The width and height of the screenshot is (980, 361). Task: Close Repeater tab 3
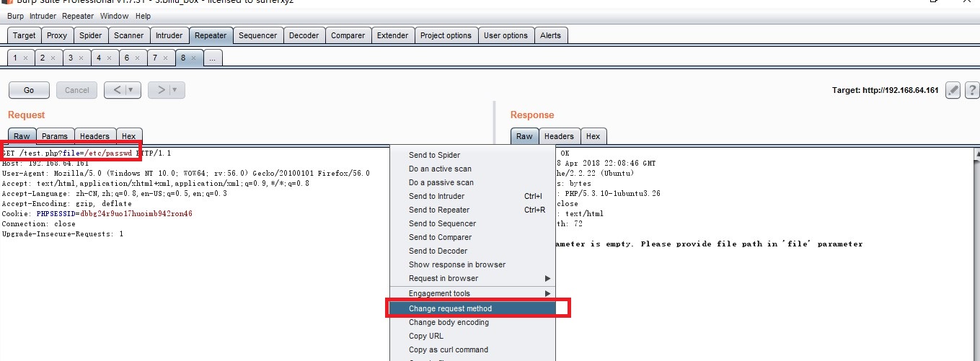click(81, 58)
